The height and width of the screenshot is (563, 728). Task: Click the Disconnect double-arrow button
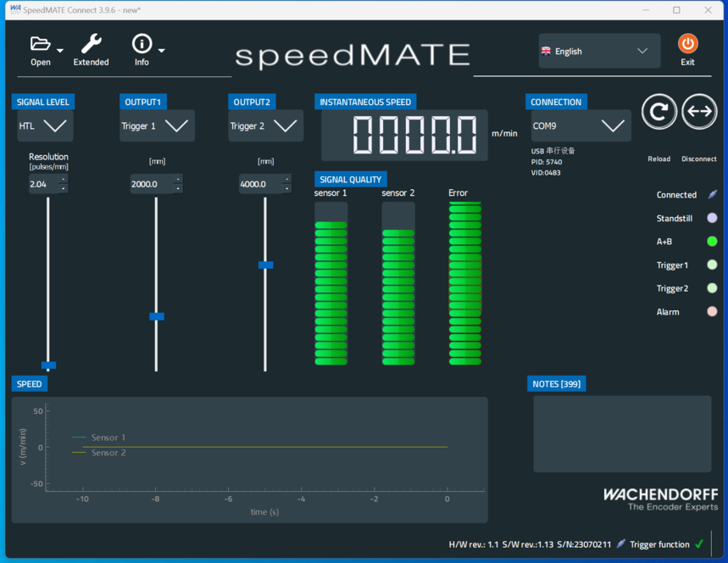coord(699,111)
